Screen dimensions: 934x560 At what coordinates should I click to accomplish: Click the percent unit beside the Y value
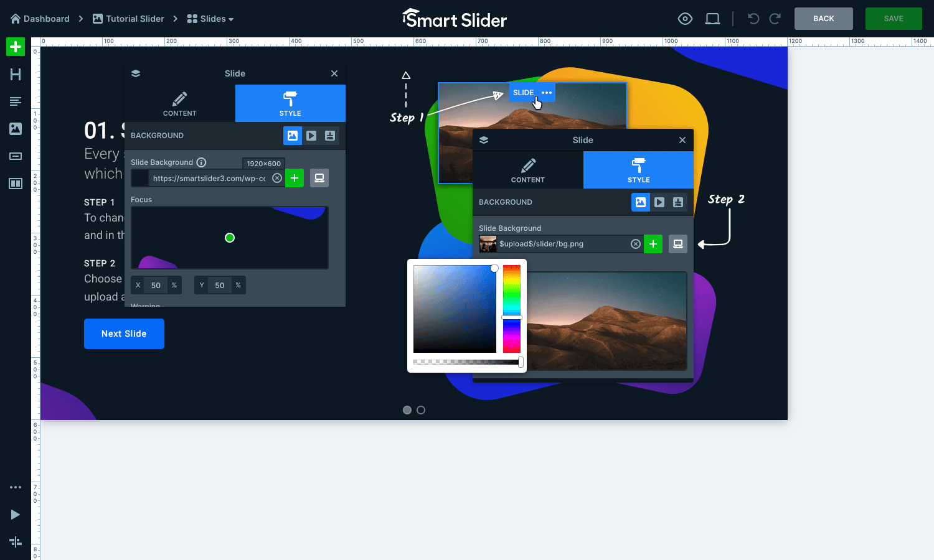(x=238, y=286)
